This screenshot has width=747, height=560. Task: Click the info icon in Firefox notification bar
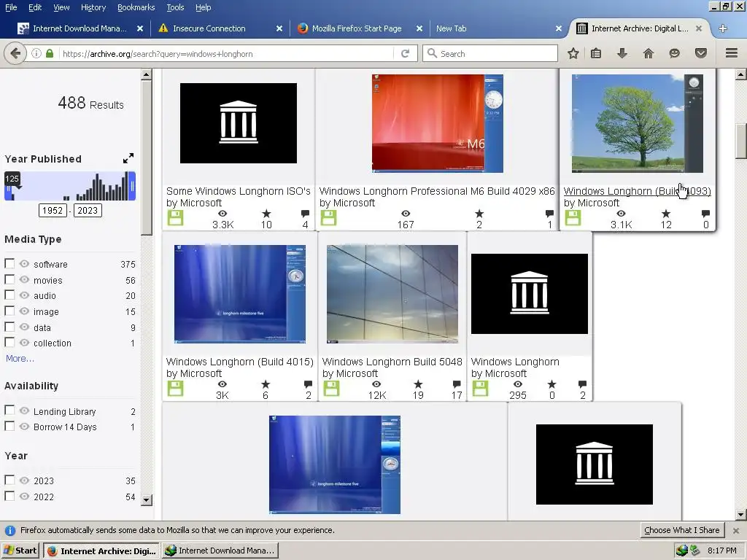pos(10,530)
